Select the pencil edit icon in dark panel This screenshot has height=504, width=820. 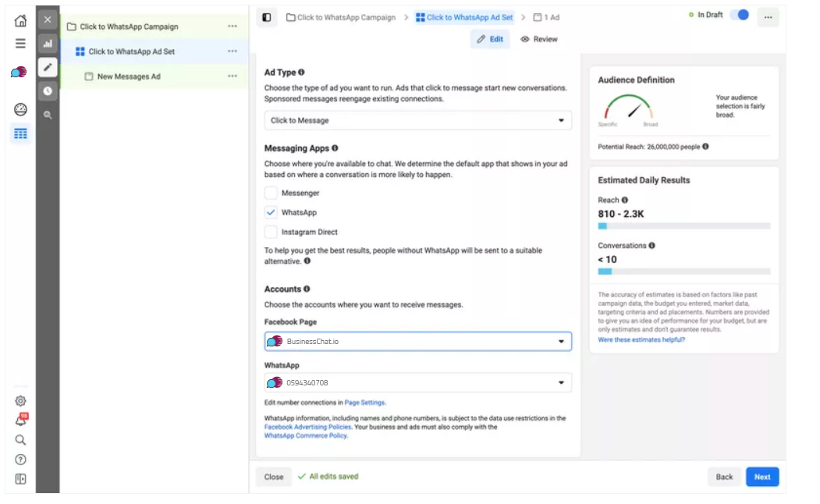click(48, 67)
